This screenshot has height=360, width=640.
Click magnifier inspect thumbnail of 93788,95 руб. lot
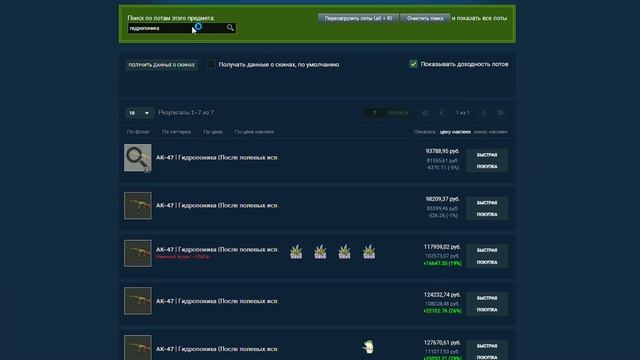(x=138, y=158)
